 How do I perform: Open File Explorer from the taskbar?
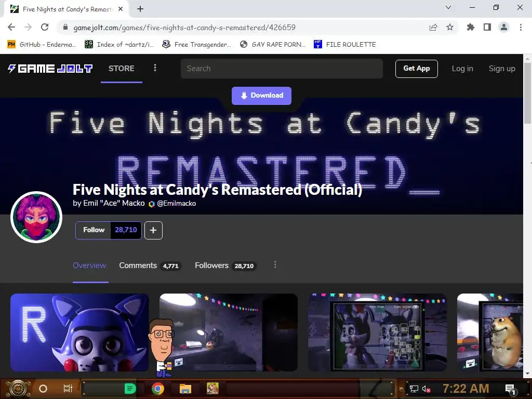point(185,389)
